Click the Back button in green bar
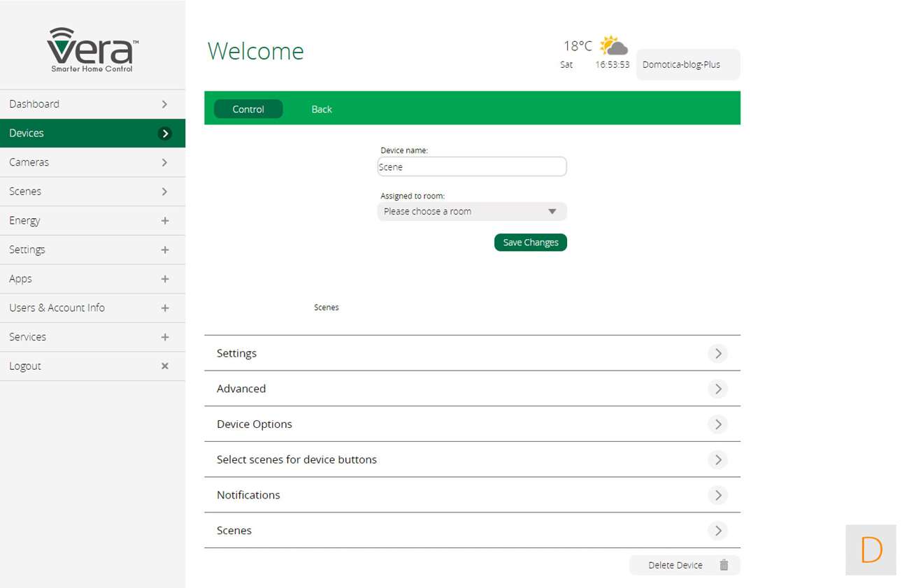Image resolution: width=909 pixels, height=588 pixels. 322,109
